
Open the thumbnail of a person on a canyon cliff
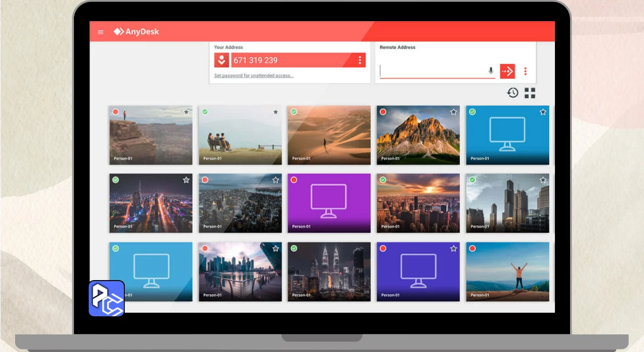pyautogui.click(x=151, y=135)
